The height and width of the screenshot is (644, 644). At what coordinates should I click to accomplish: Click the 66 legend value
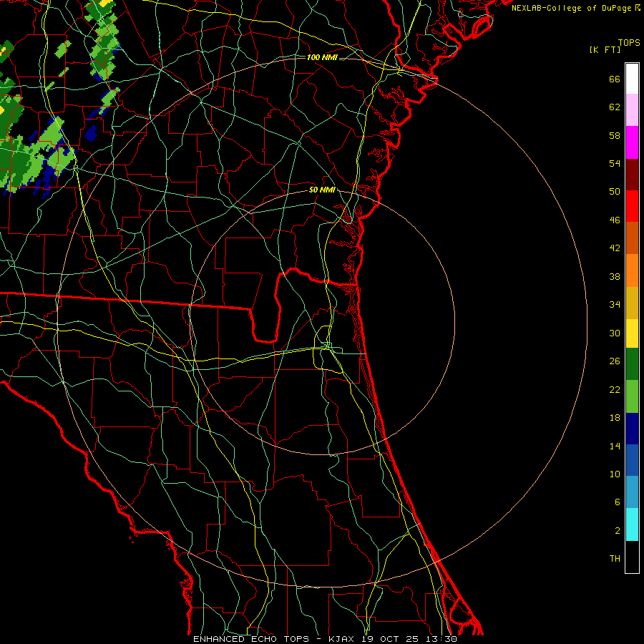[x=615, y=79]
